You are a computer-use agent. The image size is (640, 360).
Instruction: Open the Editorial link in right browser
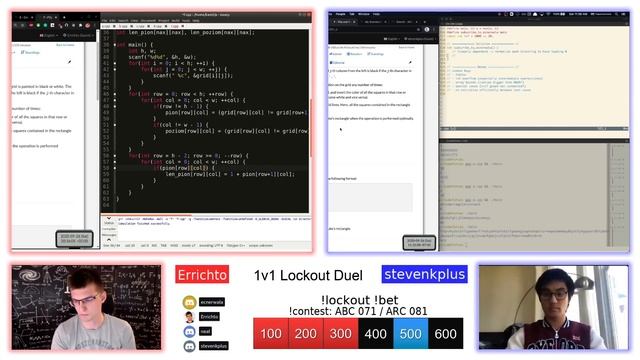click(337, 62)
